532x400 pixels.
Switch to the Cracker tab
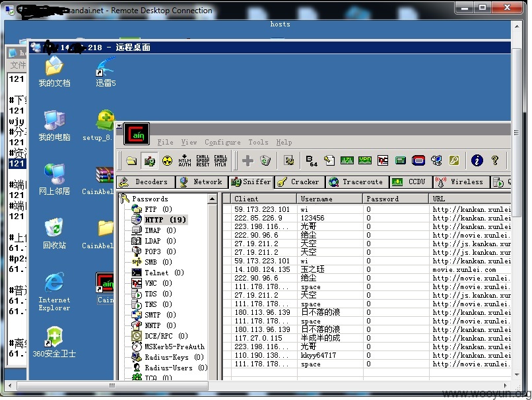coord(299,182)
